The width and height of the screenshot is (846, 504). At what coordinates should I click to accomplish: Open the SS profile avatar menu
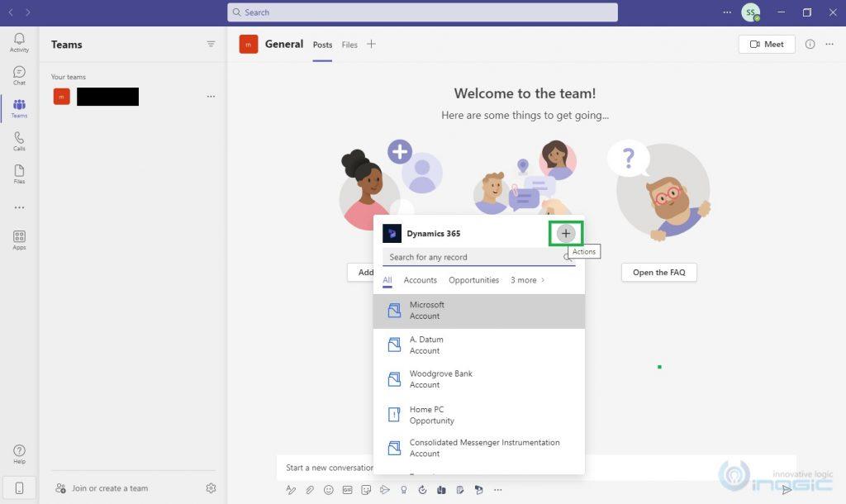[750, 12]
